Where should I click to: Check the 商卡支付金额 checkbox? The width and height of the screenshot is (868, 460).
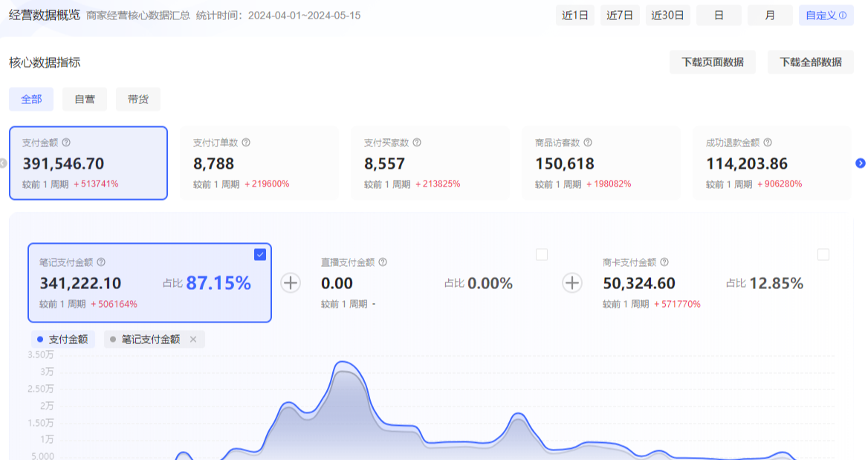click(x=823, y=255)
